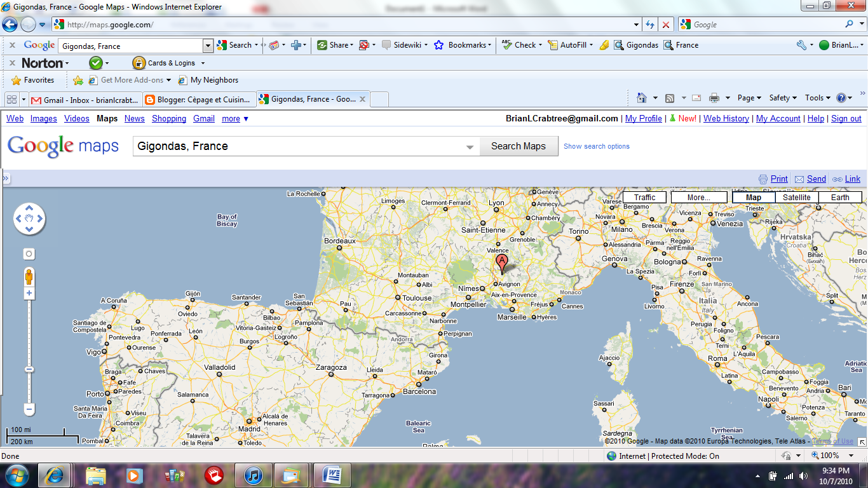Refresh the page using the address bar icon
The width and height of the screenshot is (868, 488).
pos(650,25)
